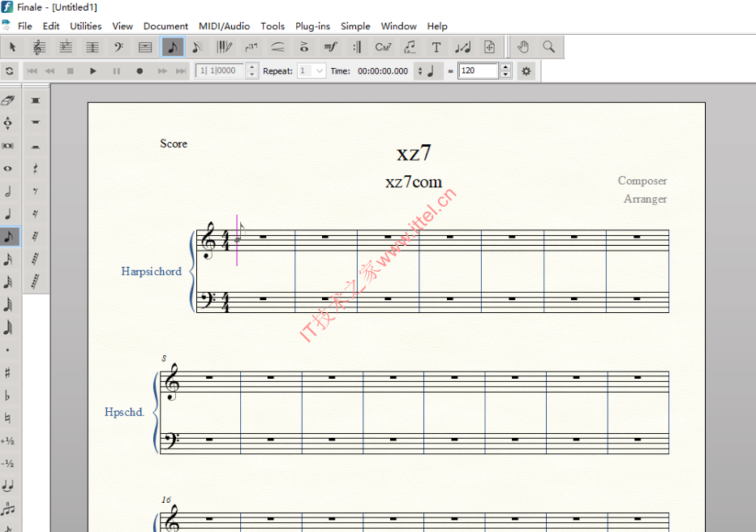756x532 pixels.
Task: Lower pitch with -½ step button
Action: [x=8, y=464]
